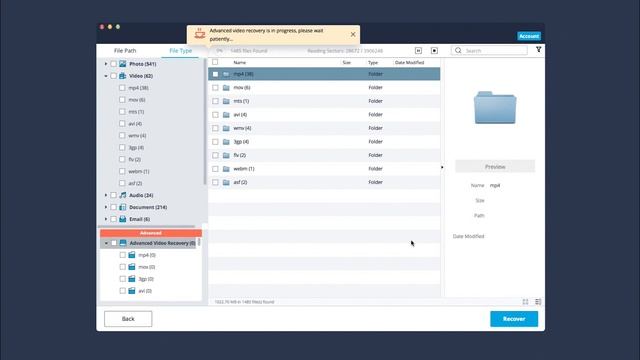Click the folder icon in flv (2) row
This screenshot has width=640, height=360.
click(x=226, y=155)
